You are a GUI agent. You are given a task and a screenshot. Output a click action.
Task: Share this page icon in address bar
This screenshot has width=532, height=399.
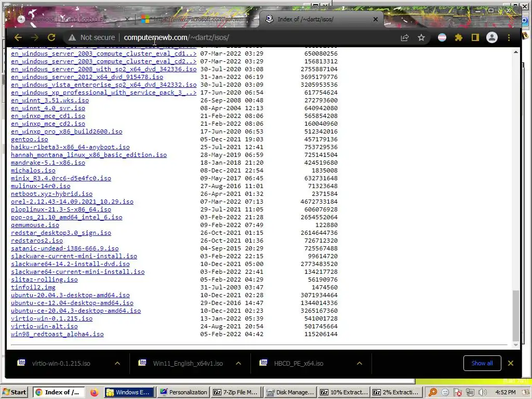pos(404,37)
